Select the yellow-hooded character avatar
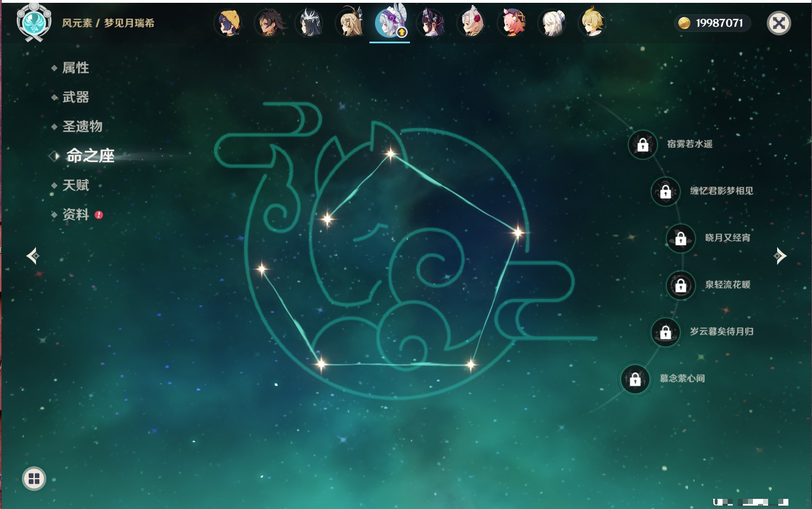812x509 pixels. point(229,23)
